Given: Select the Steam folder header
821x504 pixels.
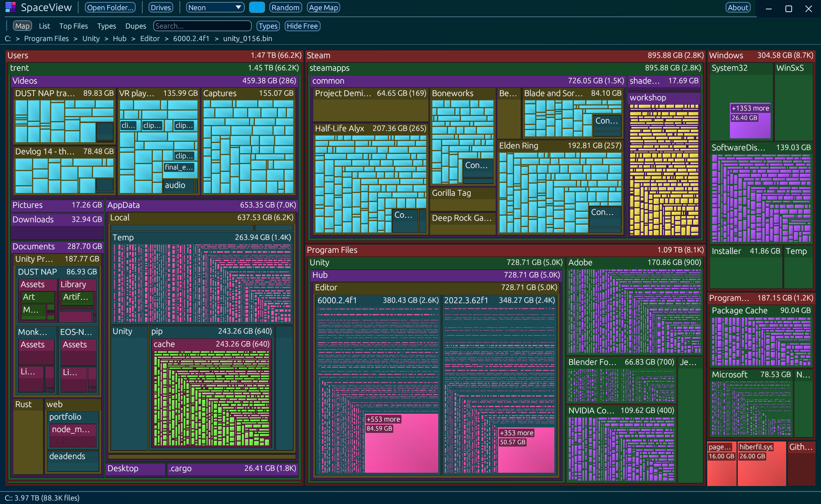Looking at the screenshot, I should (505, 55).
